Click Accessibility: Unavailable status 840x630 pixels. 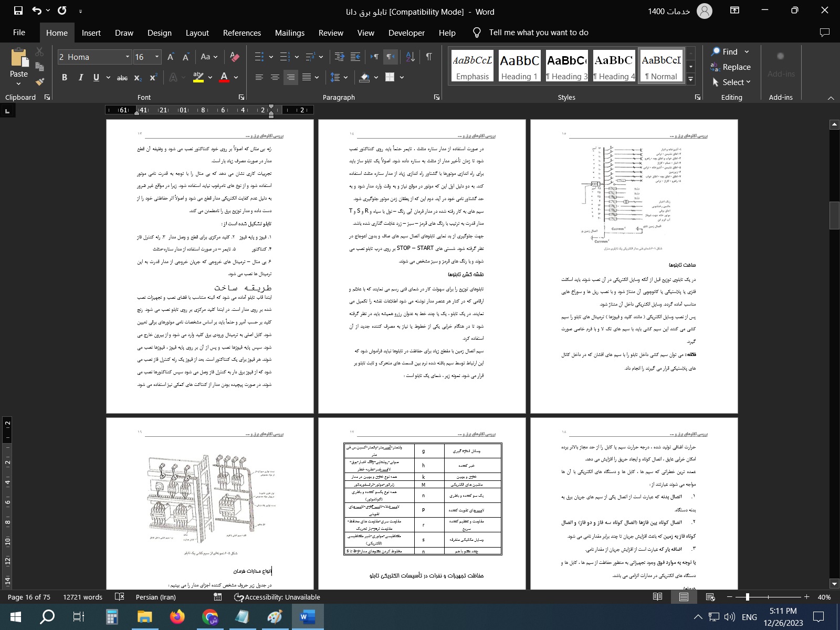pyautogui.click(x=277, y=597)
